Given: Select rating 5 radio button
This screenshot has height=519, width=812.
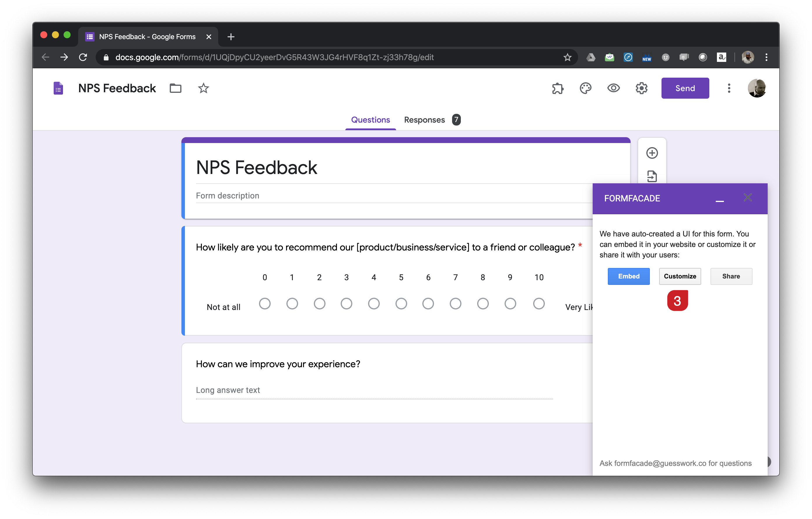Looking at the screenshot, I should coord(401,303).
